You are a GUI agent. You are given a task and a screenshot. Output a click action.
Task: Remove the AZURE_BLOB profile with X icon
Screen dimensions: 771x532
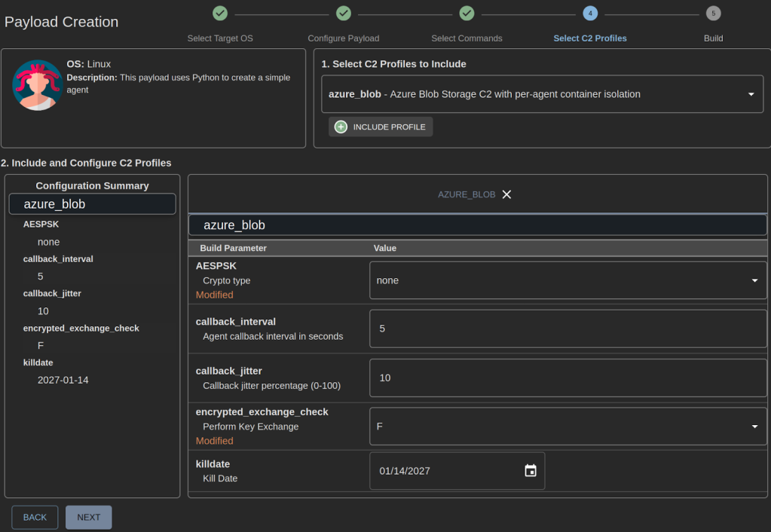point(506,194)
